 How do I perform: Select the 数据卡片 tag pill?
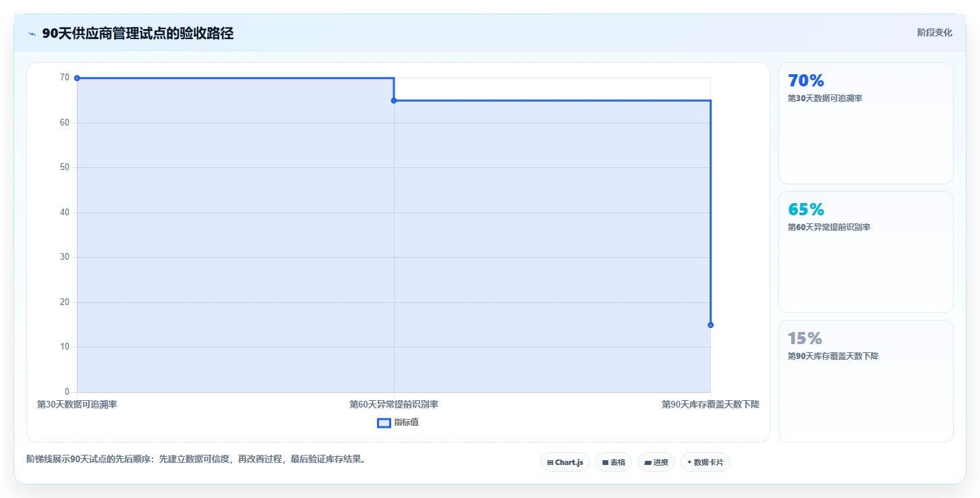pos(705,462)
